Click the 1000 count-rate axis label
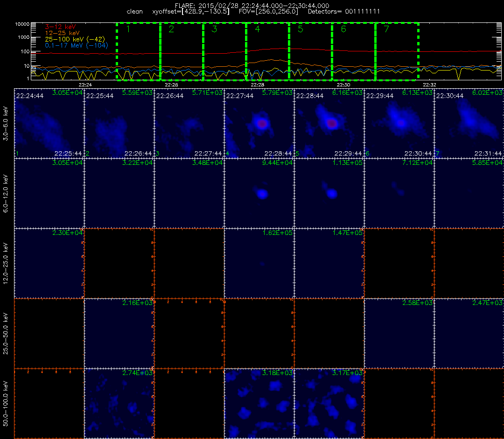The image size is (504, 439). (23, 37)
